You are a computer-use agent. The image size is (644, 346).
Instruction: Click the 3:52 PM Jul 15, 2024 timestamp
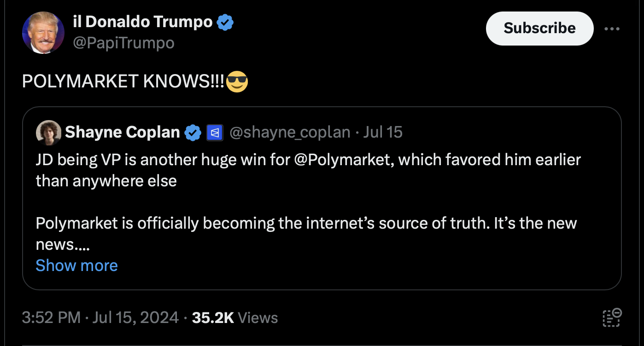coord(100,317)
